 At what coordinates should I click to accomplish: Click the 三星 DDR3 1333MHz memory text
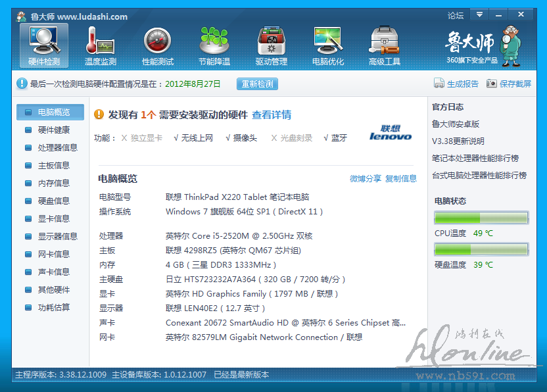[221, 265]
